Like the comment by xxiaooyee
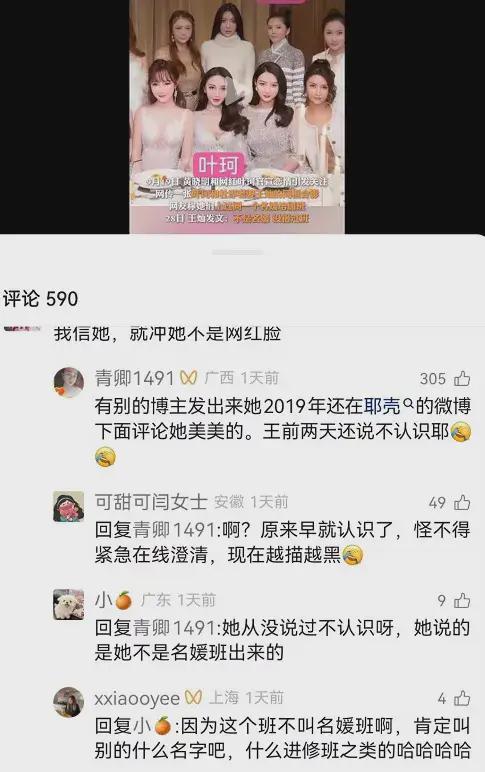Screen dimensions: 485x772 [x=462, y=698]
